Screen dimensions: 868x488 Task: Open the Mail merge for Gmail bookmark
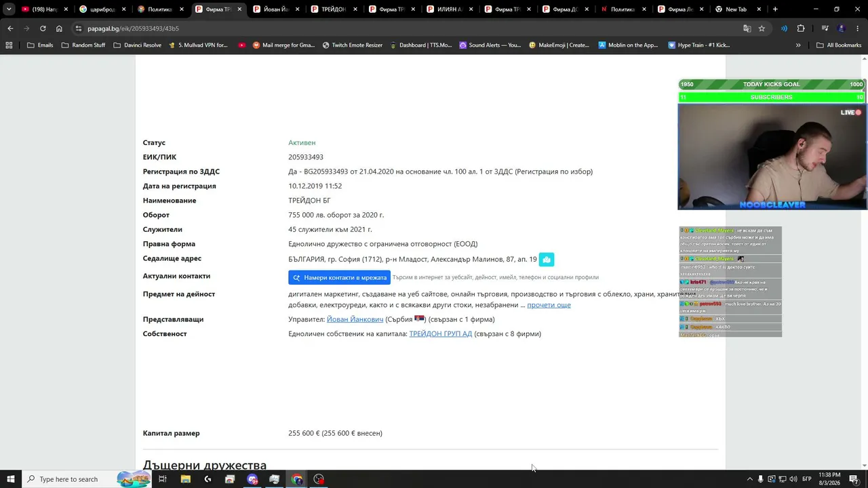(x=283, y=45)
